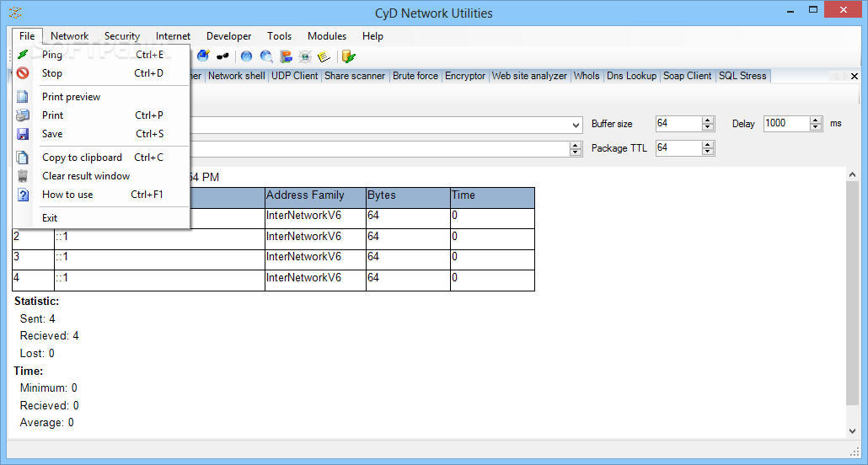Open the Network menu
Viewport: 868px width, 465px height.
[70, 36]
